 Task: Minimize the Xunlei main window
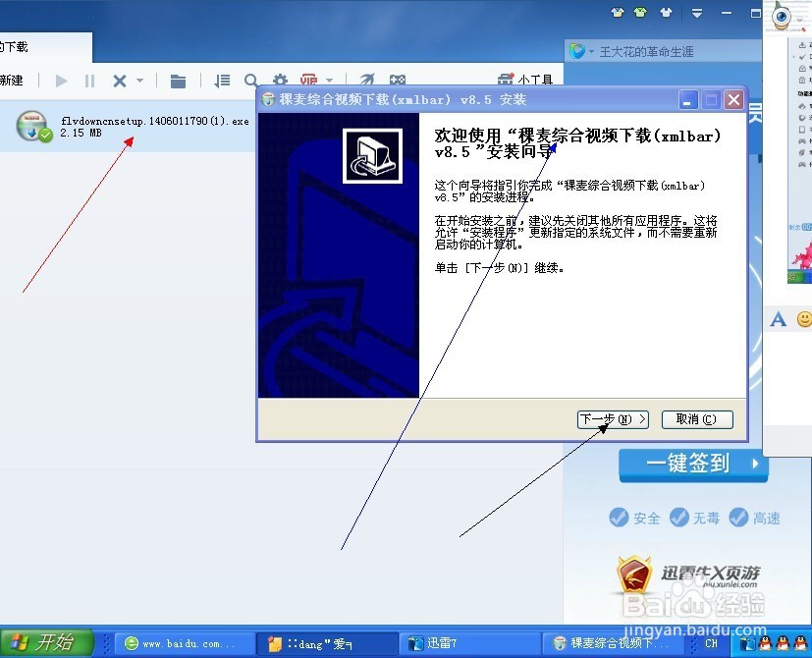click(x=727, y=13)
